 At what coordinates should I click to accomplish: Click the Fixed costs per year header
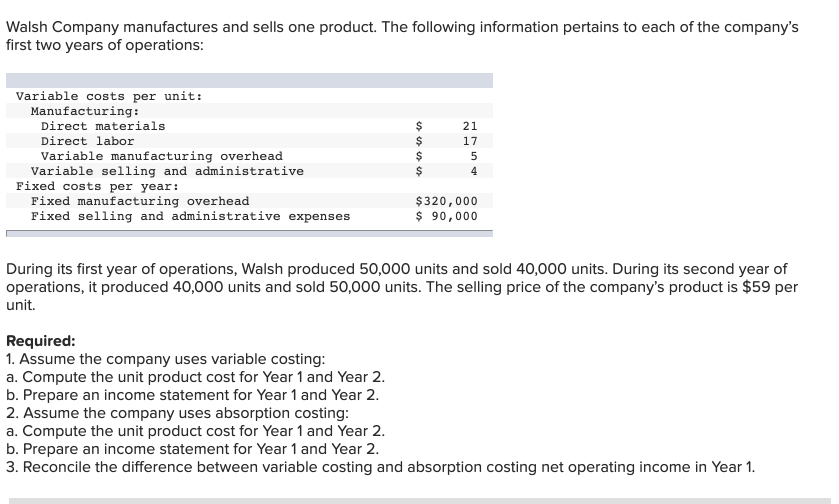97,186
